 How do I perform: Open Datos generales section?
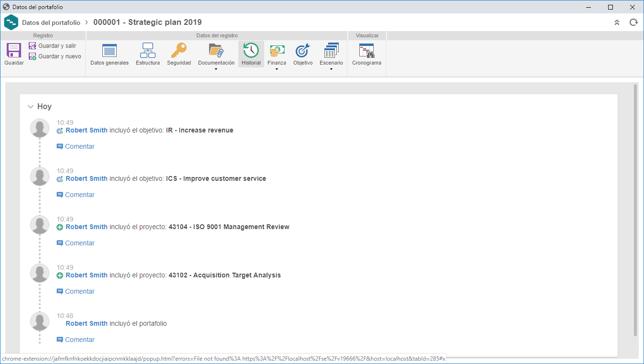pos(110,54)
